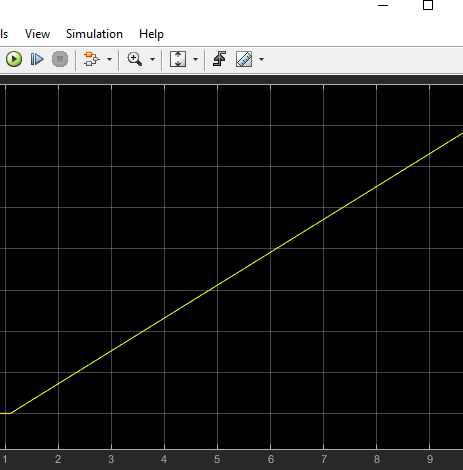Maximize the scope window
This screenshot has width=463, height=470.
(428, 5)
